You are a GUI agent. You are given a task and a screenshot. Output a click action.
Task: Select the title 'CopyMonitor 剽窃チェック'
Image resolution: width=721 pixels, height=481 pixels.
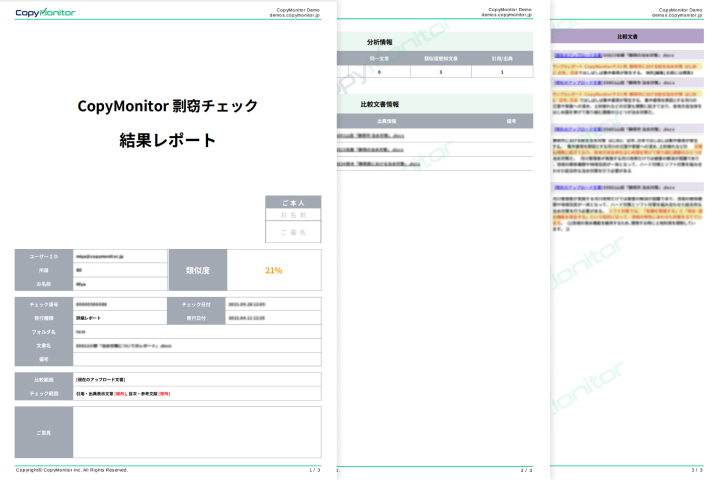tap(167, 106)
